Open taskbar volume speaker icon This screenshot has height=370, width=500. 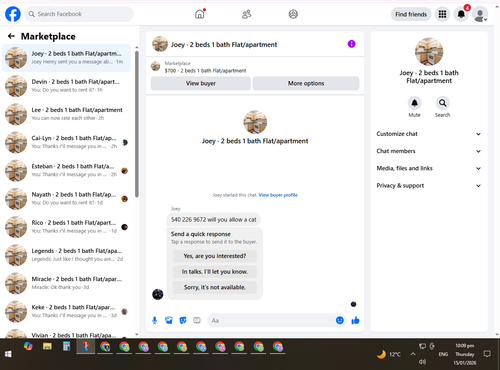[x=422, y=362]
